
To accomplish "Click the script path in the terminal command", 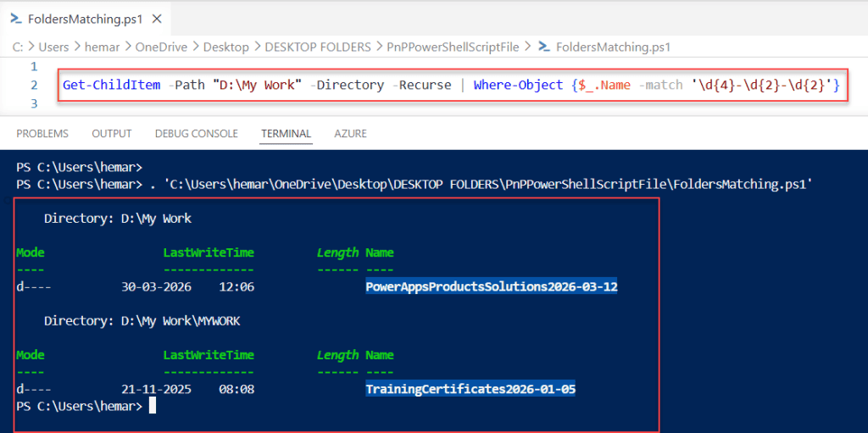I will coord(488,184).
